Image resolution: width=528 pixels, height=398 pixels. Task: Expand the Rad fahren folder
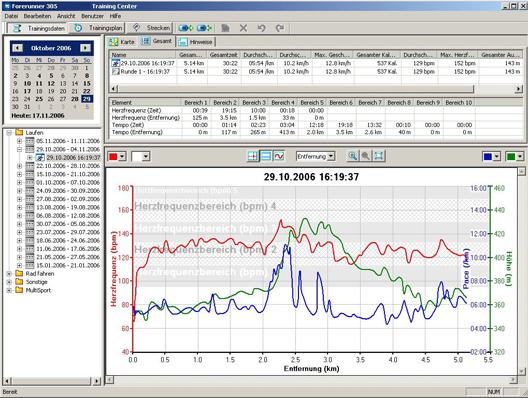pyautogui.click(x=9, y=273)
